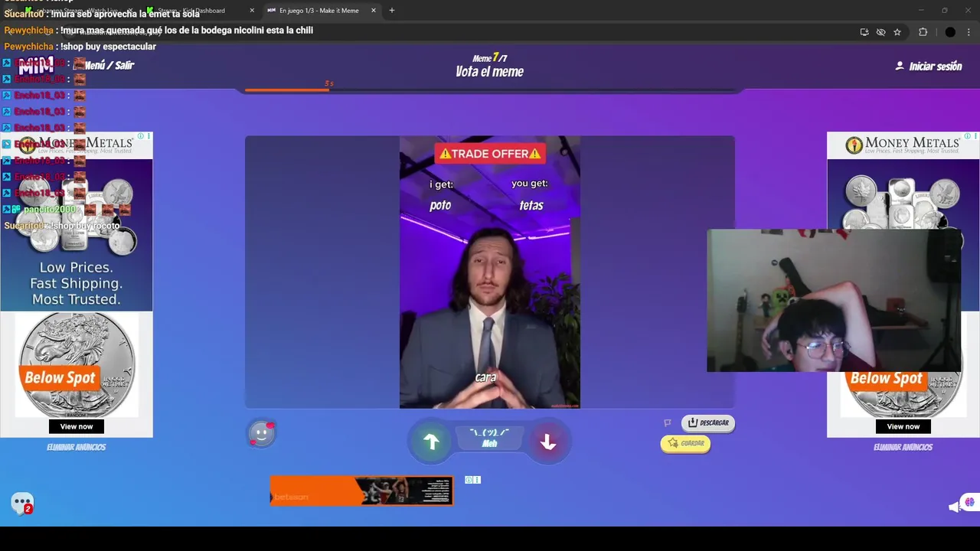Click View now on the left Money Metals ad
Image resolution: width=980 pixels, height=551 pixels.
click(x=77, y=426)
